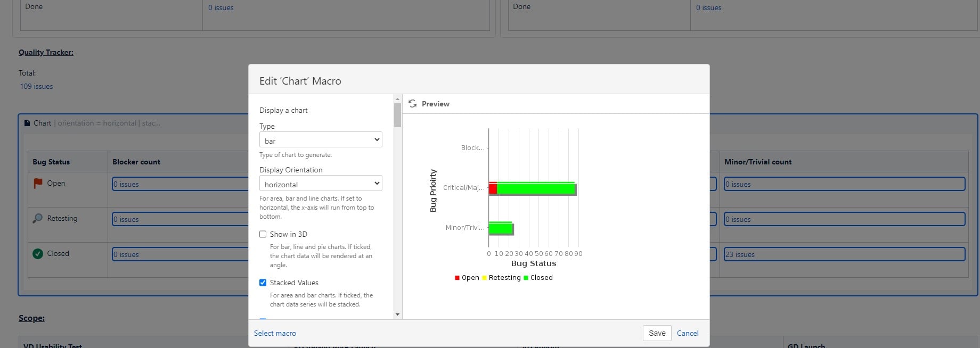Click the Edit 'Chart' Macro dialog title
The image size is (980, 348).
(x=300, y=81)
